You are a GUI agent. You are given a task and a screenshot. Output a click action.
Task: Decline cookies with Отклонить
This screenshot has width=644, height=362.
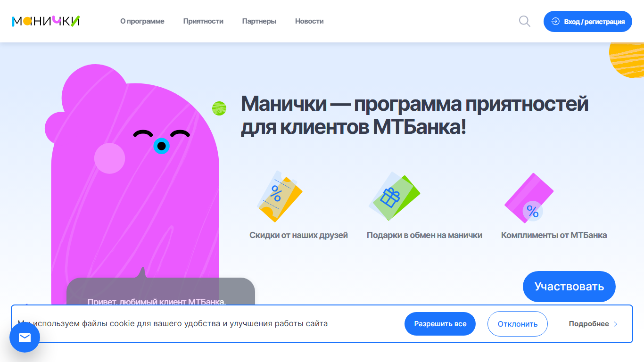pyautogui.click(x=518, y=324)
